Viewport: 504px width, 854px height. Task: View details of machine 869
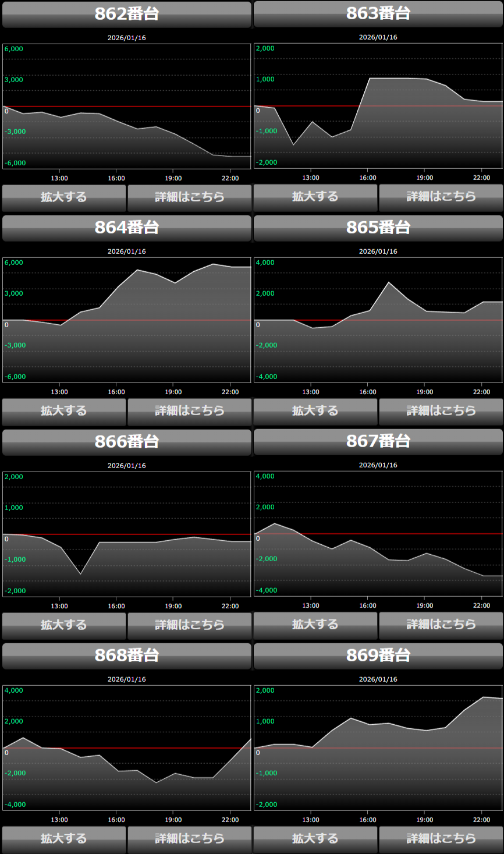(x=441, y=839)
